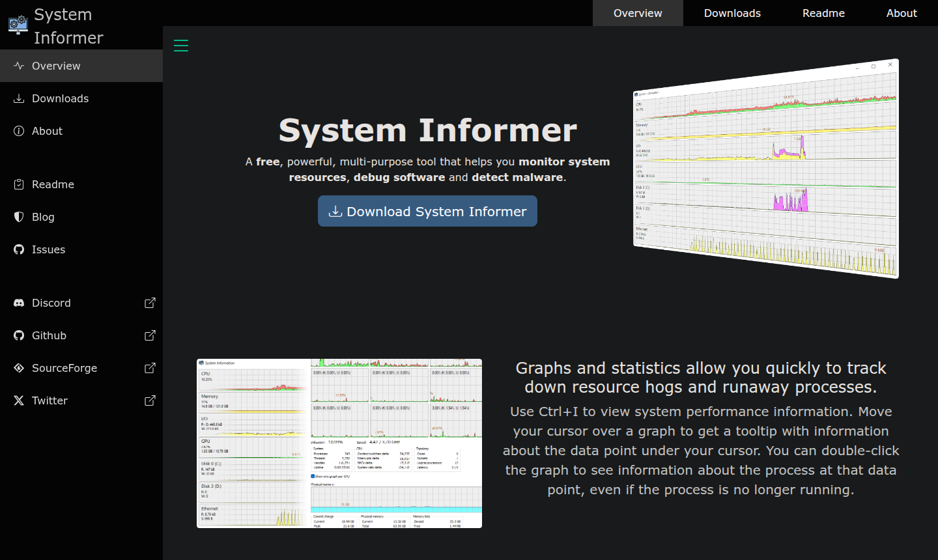Click the Twitter X icon
Viewport: 938px width, 560px height.
[x=19, y=400]
